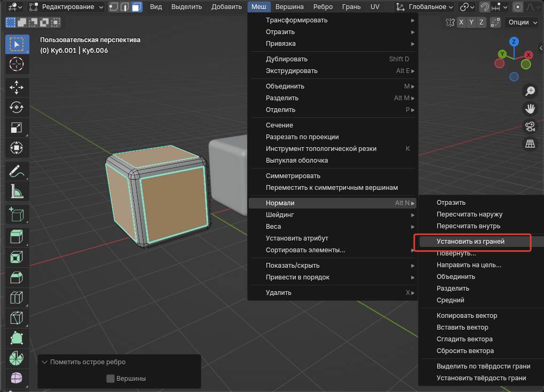Check the Вершины checkbox
This screenshot has width=544, height=392.
[x=111, y=379]
